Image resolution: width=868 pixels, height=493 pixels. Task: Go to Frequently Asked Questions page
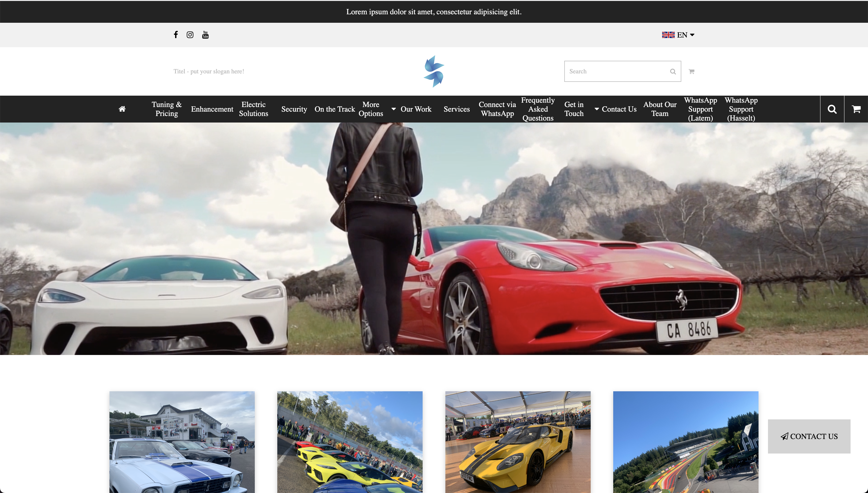point(538,109)
